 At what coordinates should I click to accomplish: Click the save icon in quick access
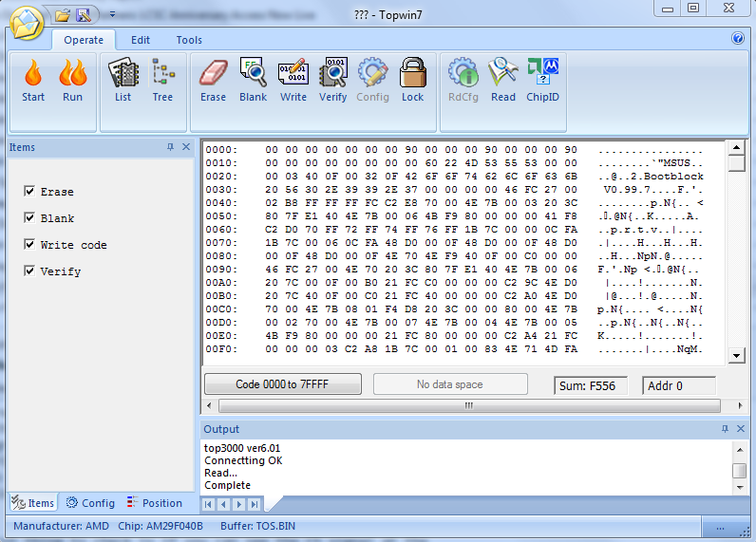(x=84, y=15)
